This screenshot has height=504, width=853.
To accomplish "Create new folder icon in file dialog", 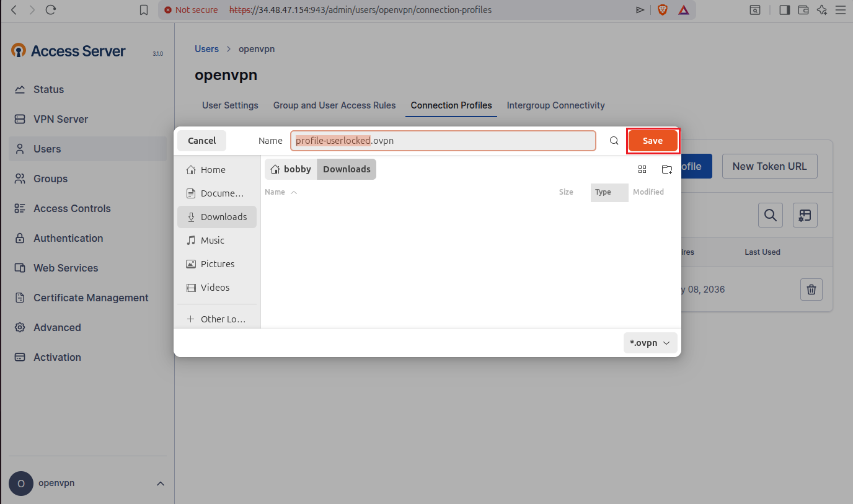I will coord(667,169).
